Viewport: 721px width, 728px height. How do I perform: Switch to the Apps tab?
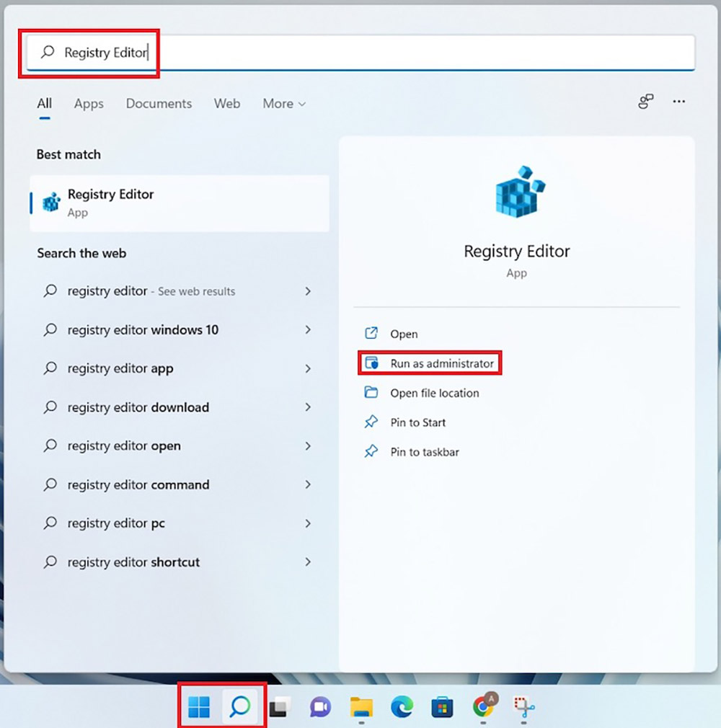click(x=89, y=103)
